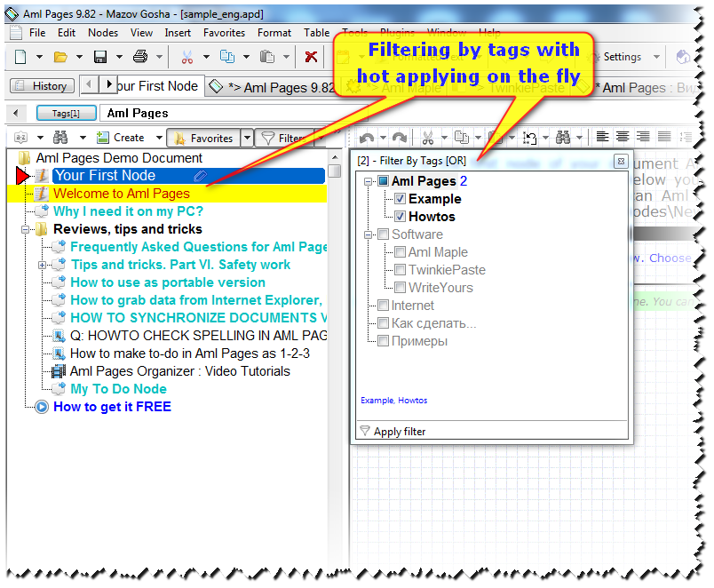Image resolution: width=714 pixels, height=588 pixels.
Task: Open the Favorites button dropdown arrow
Action: [x=247, y=138]
